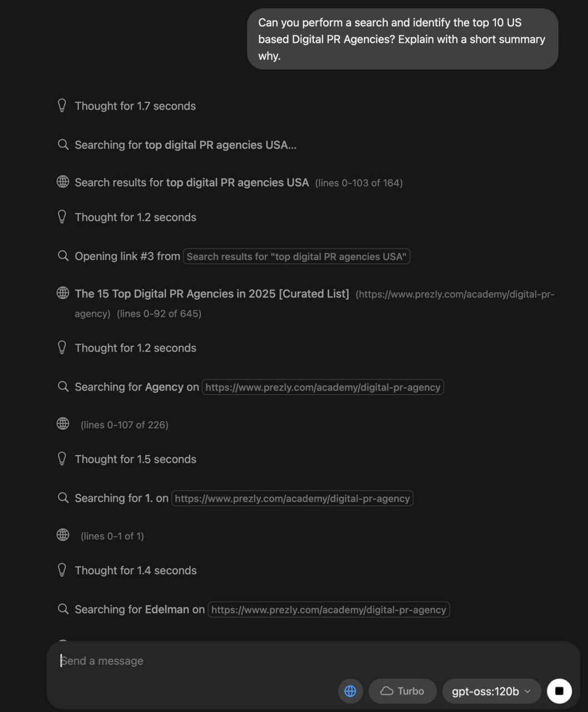588x712 pixels.
Task: Open Search results for "top digital PR agencies USA" chip
Action: pos(297,256)
